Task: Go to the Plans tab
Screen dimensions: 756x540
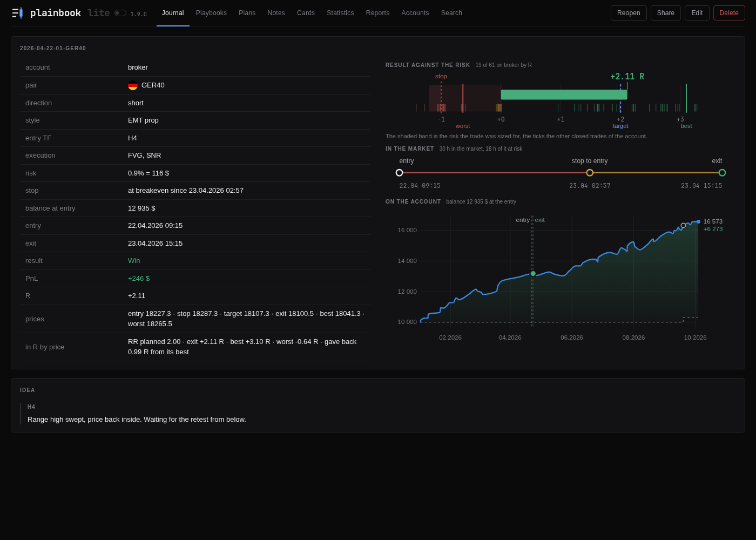Action: click(247, 13)
